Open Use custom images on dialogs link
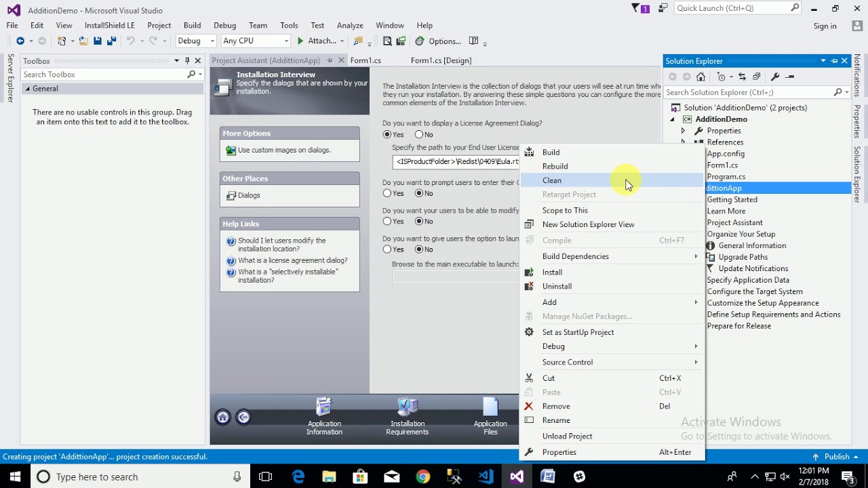This screenshot has height=488, width=868. [x=284, y=150]
